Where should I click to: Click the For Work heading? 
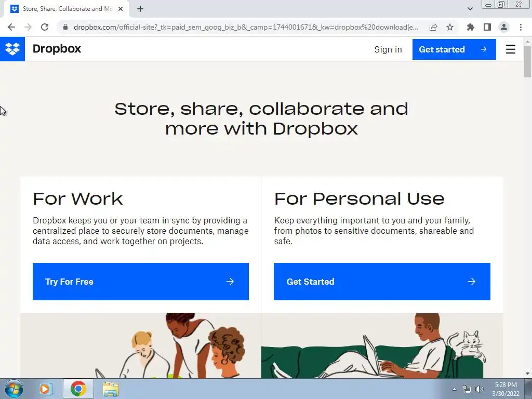(78, 199)
